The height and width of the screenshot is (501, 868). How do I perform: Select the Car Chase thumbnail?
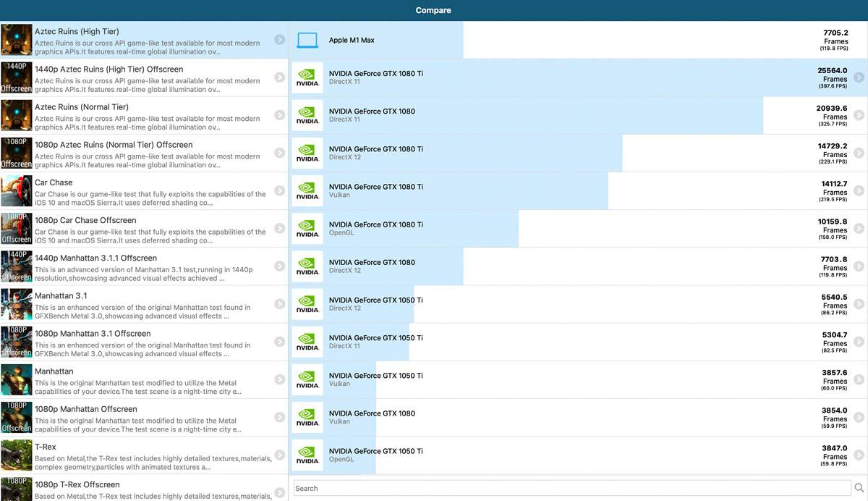(17, 190)
